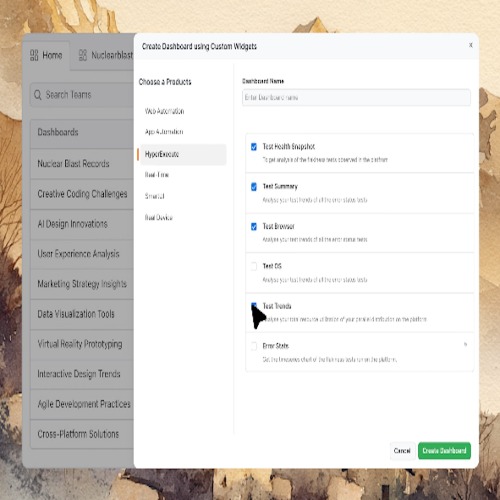Click the Nuclearblast tab icon
Viewport: 500px width, 500px height.
83,55
